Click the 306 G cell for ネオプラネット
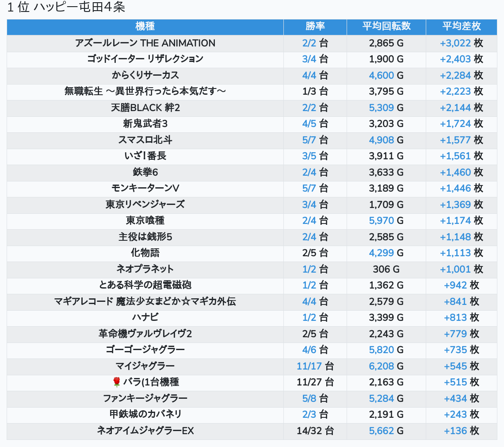This screenshot has width=504, height=447. click(x=386, y=269)
